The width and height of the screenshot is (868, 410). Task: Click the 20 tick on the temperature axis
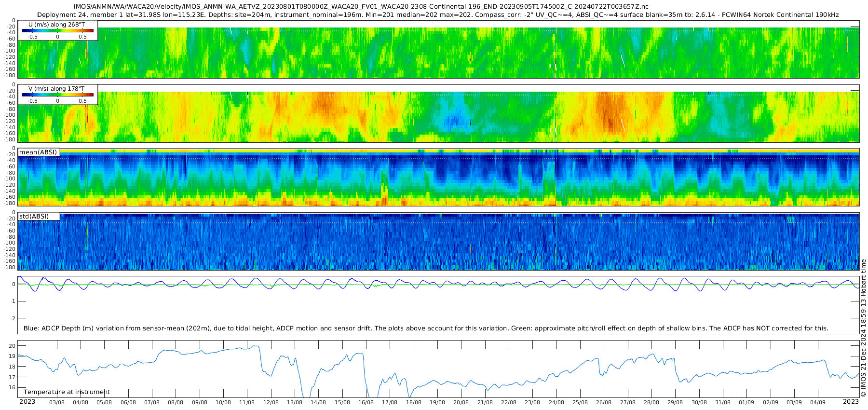(12, 346)
